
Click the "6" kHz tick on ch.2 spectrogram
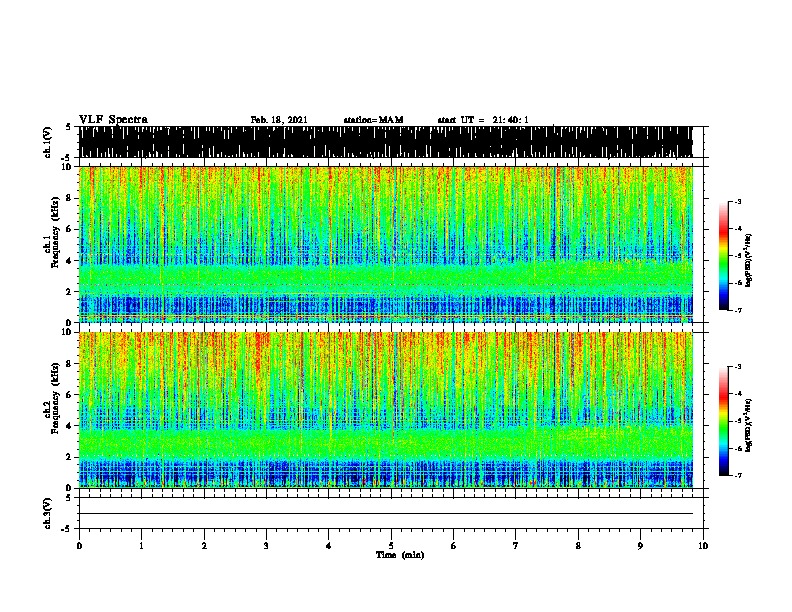click(70, 395)
